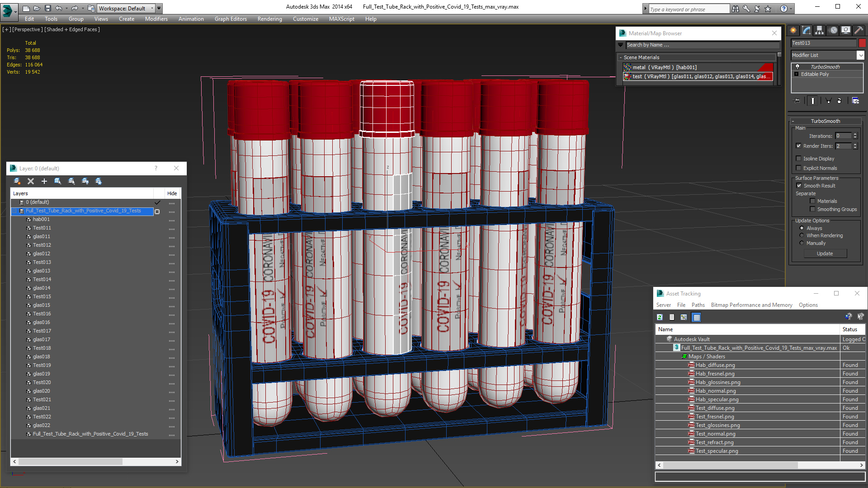The height and width of the screenshot is (488, 868).
Task: Collapse the Scene Materials group
Action: 621,57
